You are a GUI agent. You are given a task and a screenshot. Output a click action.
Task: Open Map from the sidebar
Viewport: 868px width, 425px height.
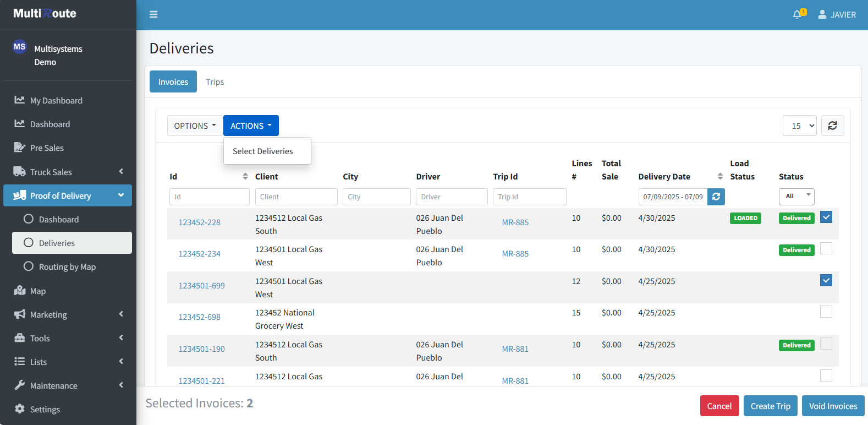(38, 291)
